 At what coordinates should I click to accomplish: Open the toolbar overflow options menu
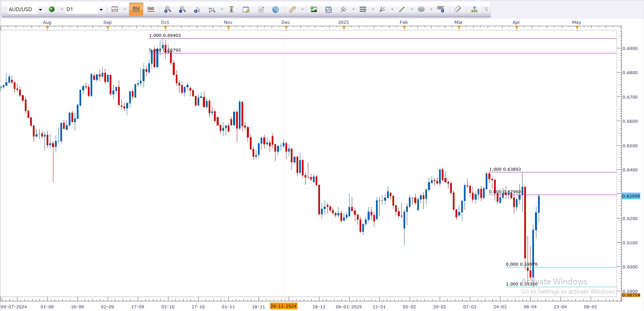tap(486, 9)
